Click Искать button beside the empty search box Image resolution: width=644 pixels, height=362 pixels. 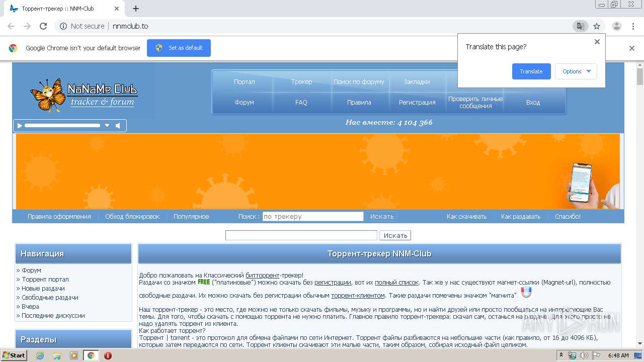point(395,235)
